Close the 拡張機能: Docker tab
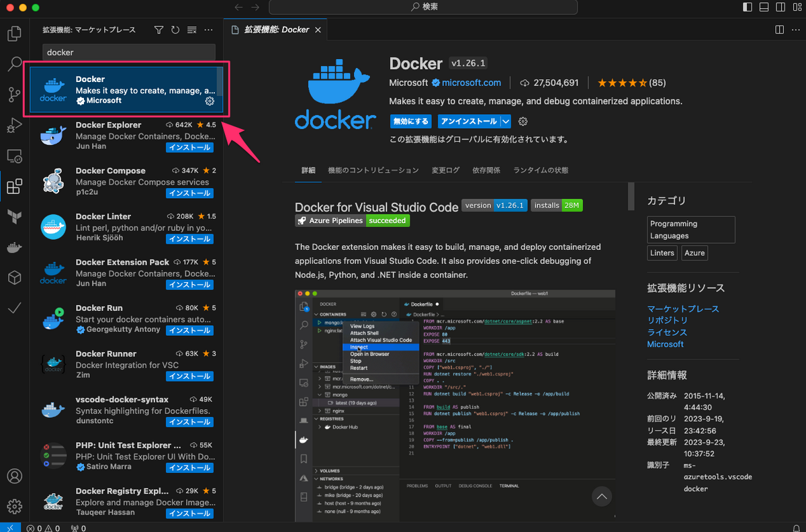The height and width of the screenshot is (532, 806). pyautogui.click(x=318, y=30)
